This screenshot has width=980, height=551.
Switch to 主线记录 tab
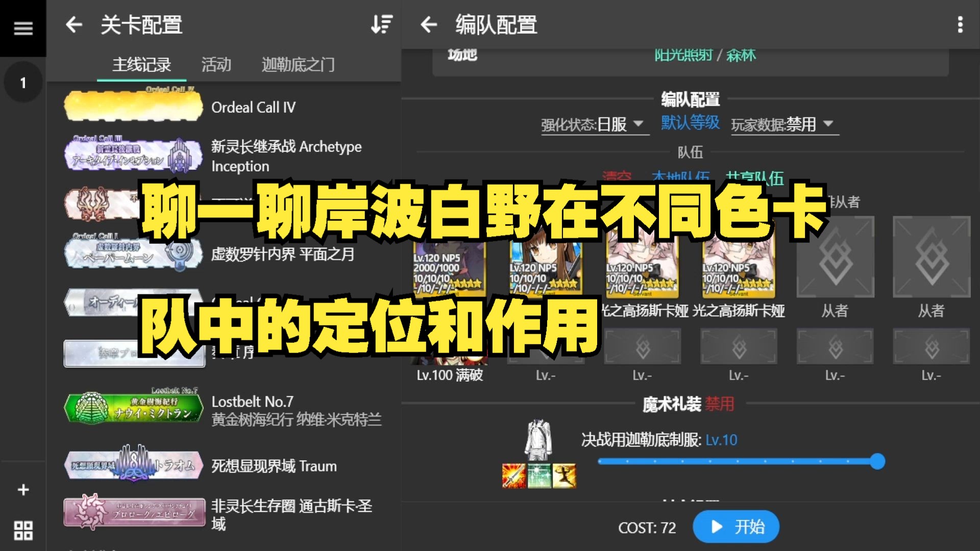point(142,65)
